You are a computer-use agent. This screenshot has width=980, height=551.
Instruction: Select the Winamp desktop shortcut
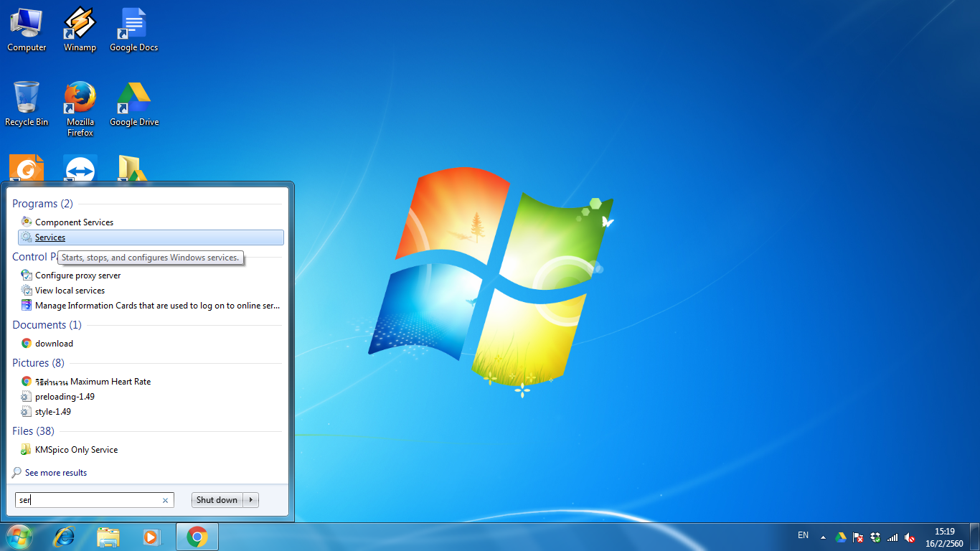point(80,29)
